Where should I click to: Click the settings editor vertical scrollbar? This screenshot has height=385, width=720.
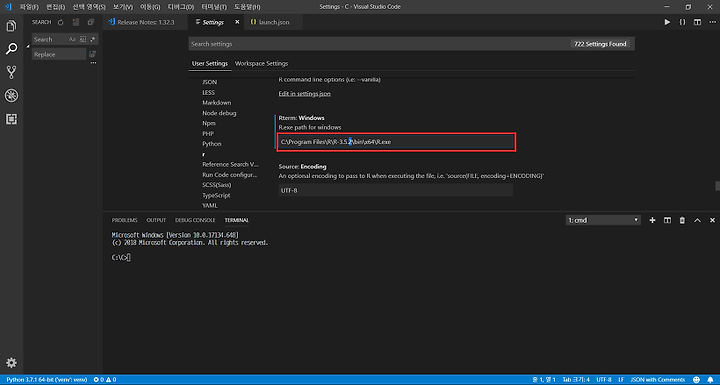pyautogui.click(x=718, y=186)
